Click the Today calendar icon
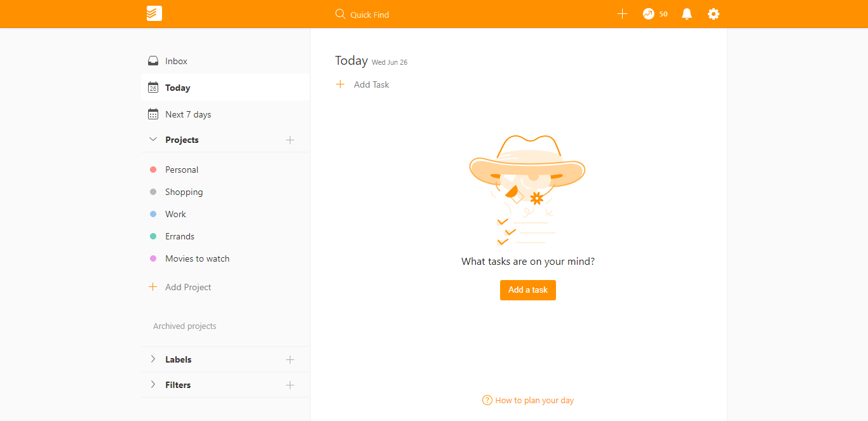 pyautogui.click(x=153, y=88)
